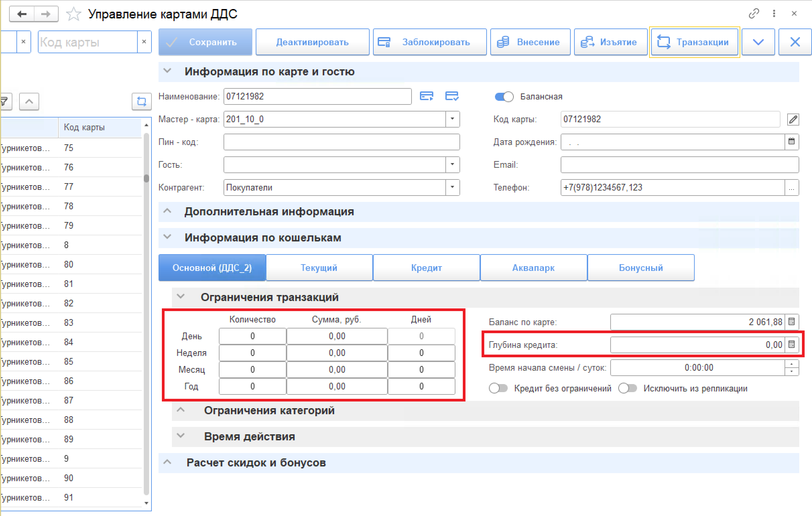This screenshot has height=516, width=812.
Task: Click the Изъятие button
Action: pos(611,42)
